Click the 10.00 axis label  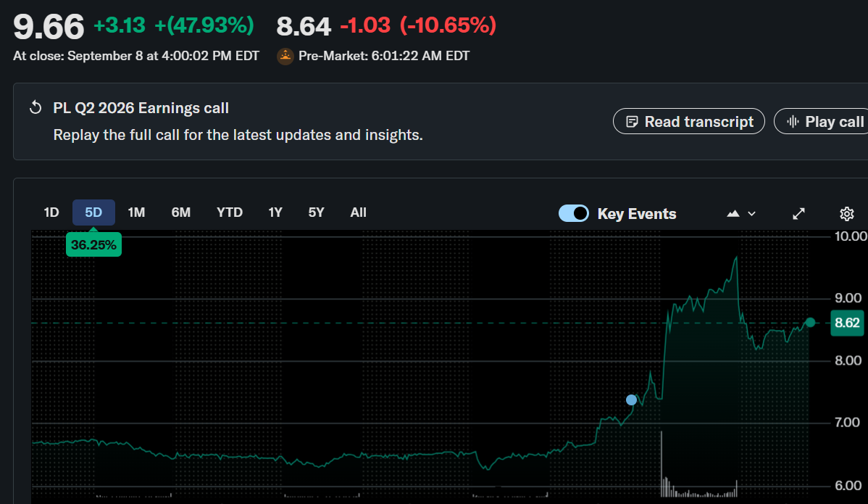(x=851, y=236)
